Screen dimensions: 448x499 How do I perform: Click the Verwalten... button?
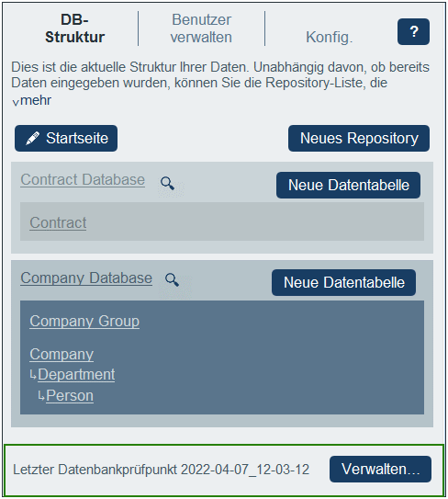tap(380, 469)
